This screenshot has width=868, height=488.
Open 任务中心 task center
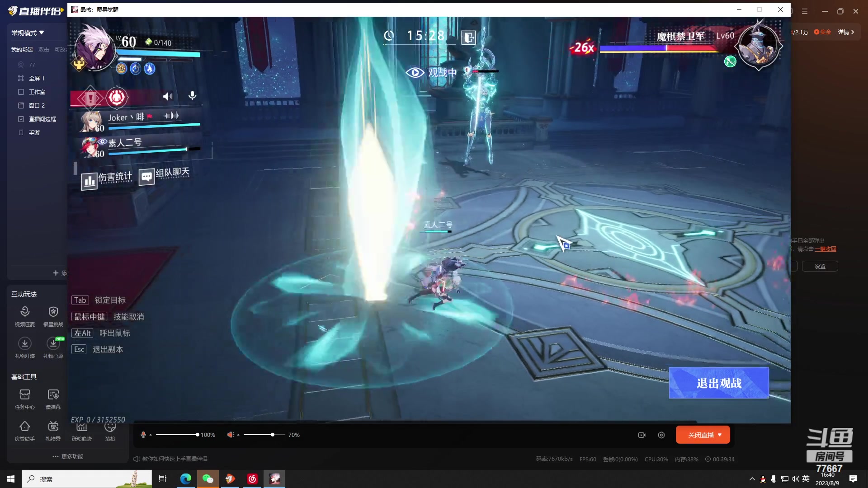tap(25, 399)
